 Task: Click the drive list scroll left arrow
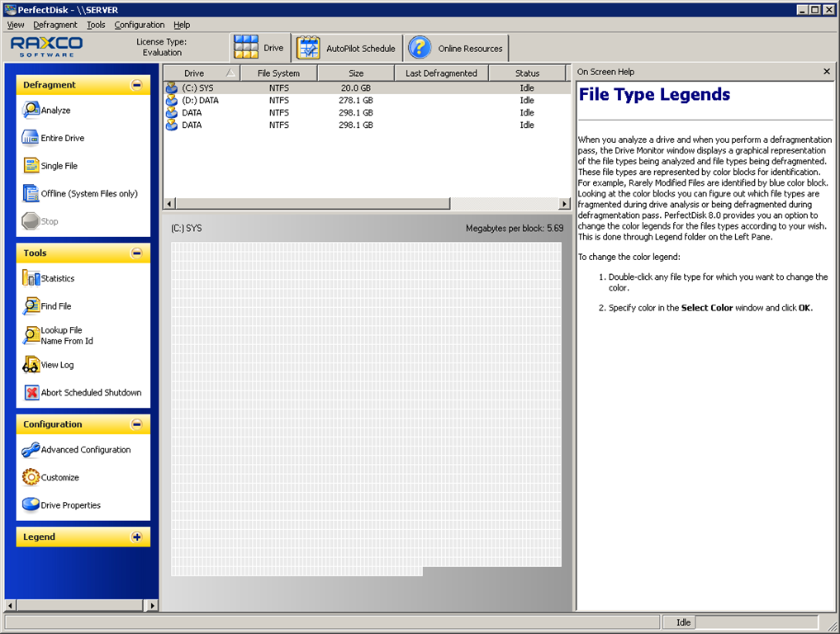(x=170, y=203)
